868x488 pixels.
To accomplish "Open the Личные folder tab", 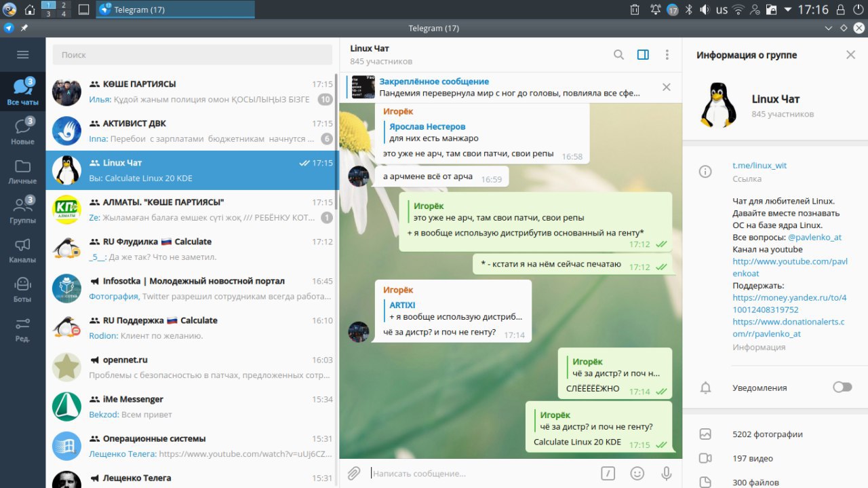I will [23, 171].
